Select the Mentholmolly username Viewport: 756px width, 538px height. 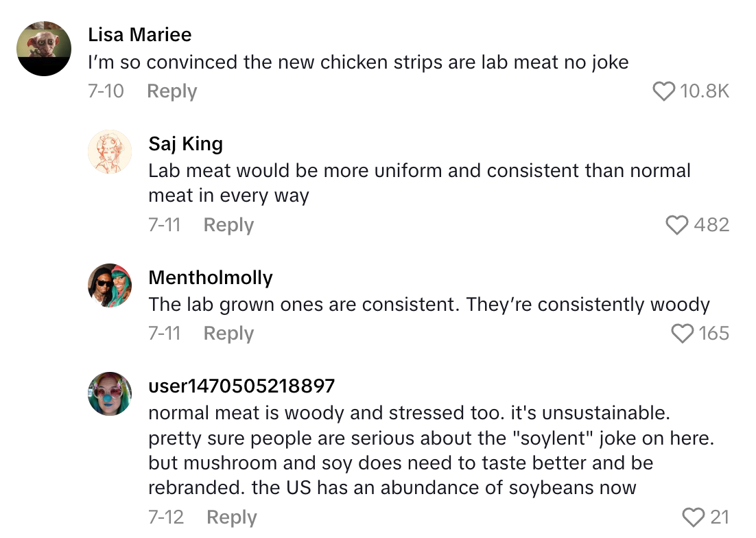coord(210,277)
